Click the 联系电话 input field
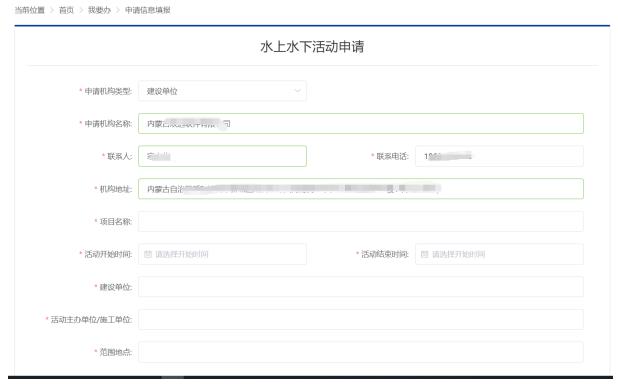The width and height of the screenshot is (618, 385). [499, 156]
